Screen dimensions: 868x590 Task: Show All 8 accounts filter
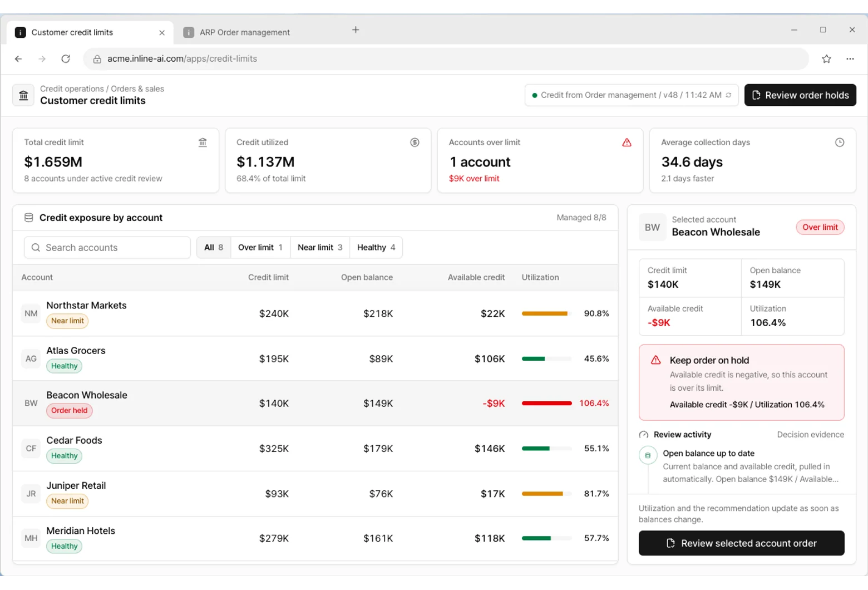point(214,247)
